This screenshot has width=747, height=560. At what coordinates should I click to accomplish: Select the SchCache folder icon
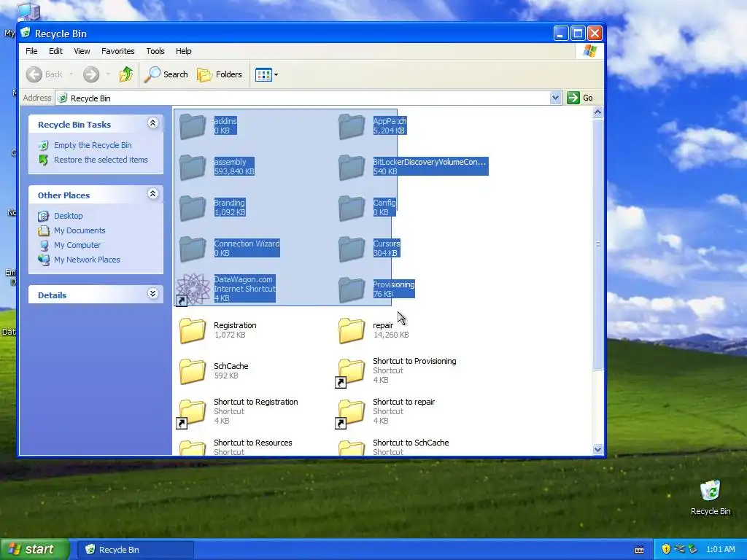tap(193, 371)
